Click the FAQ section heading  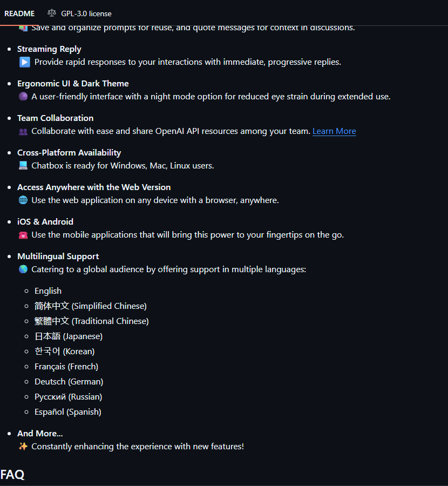click(12, 474)
